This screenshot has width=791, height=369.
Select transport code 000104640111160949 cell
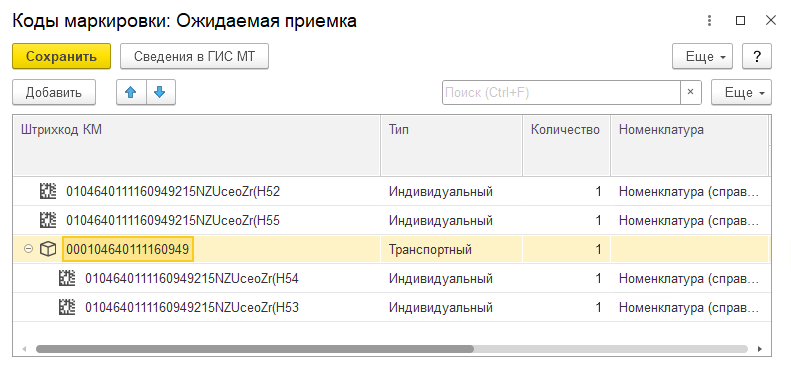[128, 249]
